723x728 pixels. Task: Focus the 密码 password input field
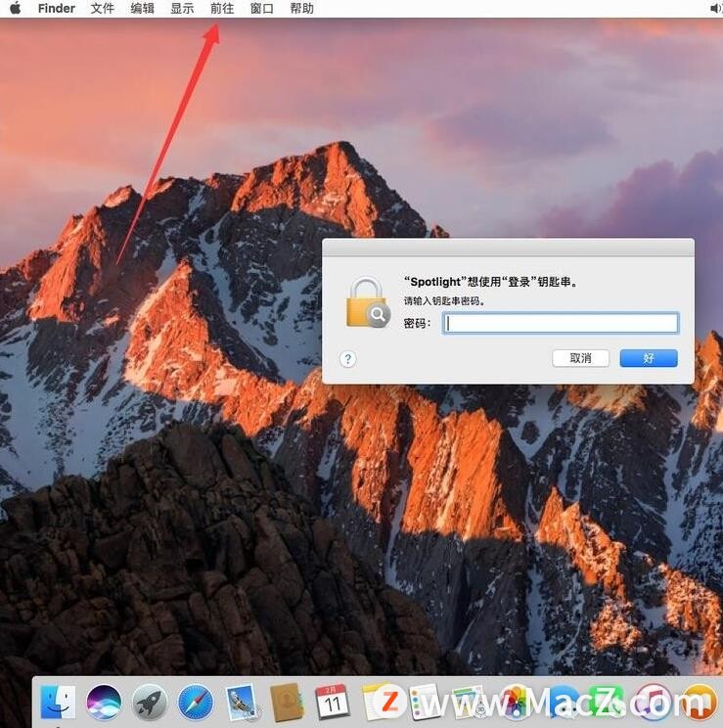tap(561, 323)
